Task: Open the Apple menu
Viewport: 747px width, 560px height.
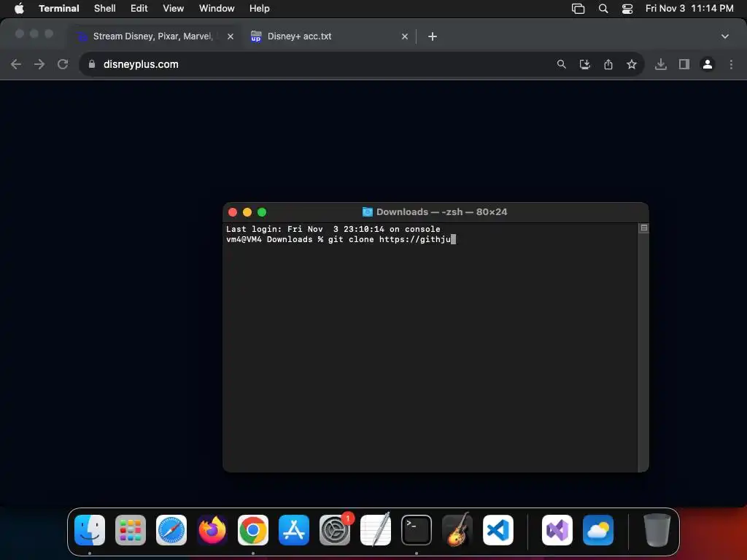Action: tap(19, 9)
